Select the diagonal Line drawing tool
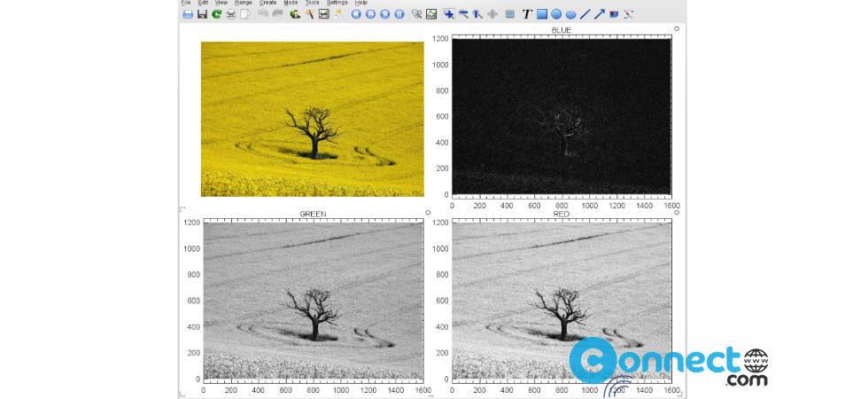868x399 pixels. click(x=585, y=14)
